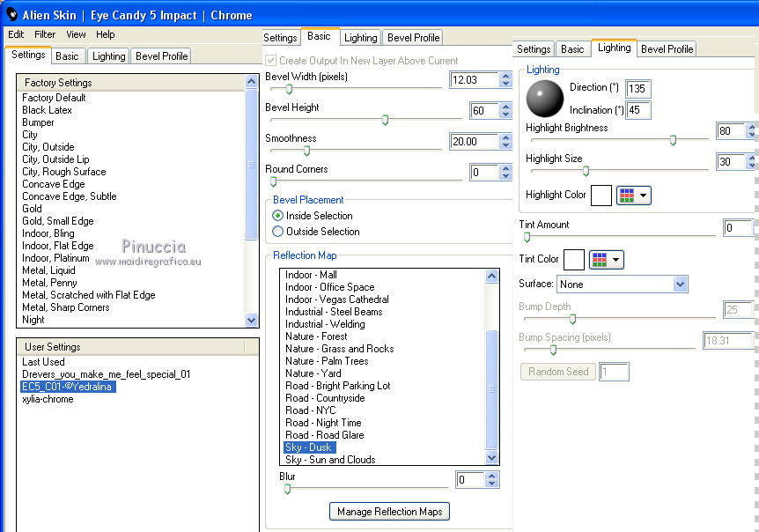Select Night preset in Factory Settings
Image resolution: width=759 pixels, height=532 pixels.
33,320
